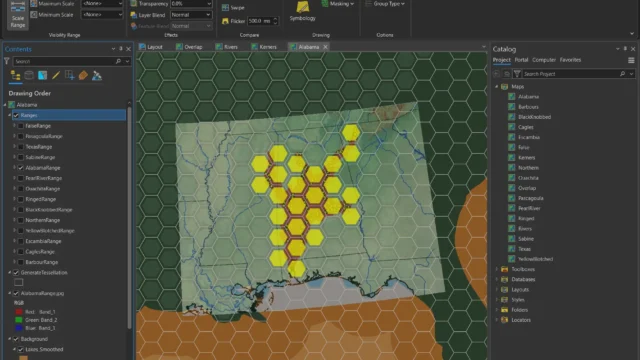Select Escambia map in Catalog
640x360 pixels.
(529, 137)
